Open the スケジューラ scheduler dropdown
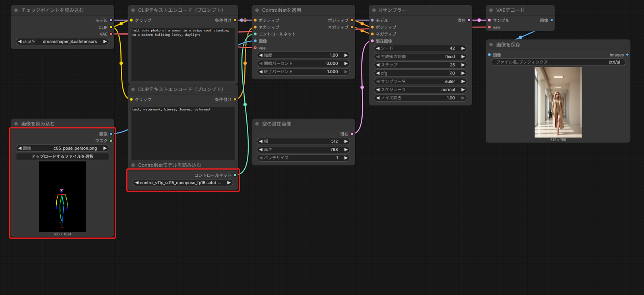The height and width of the screenshot is (295, 644). [420, 90]
